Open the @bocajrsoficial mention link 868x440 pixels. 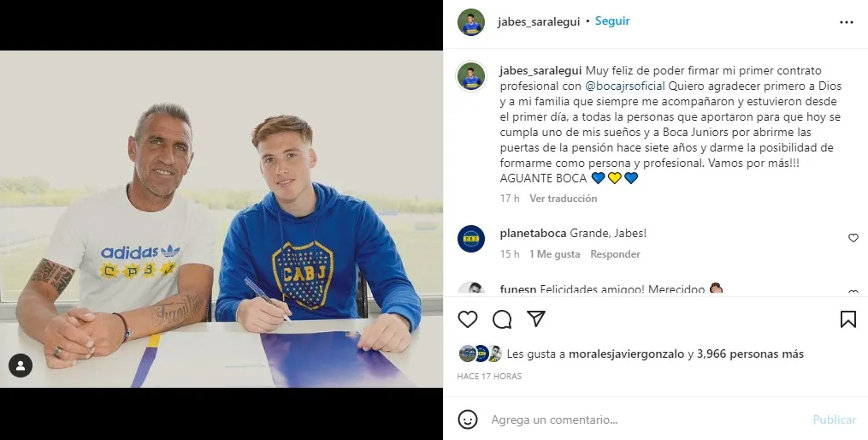click(625, 86)
